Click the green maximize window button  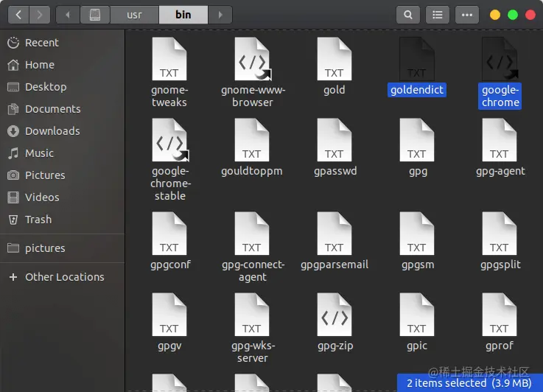coord(513,15)
